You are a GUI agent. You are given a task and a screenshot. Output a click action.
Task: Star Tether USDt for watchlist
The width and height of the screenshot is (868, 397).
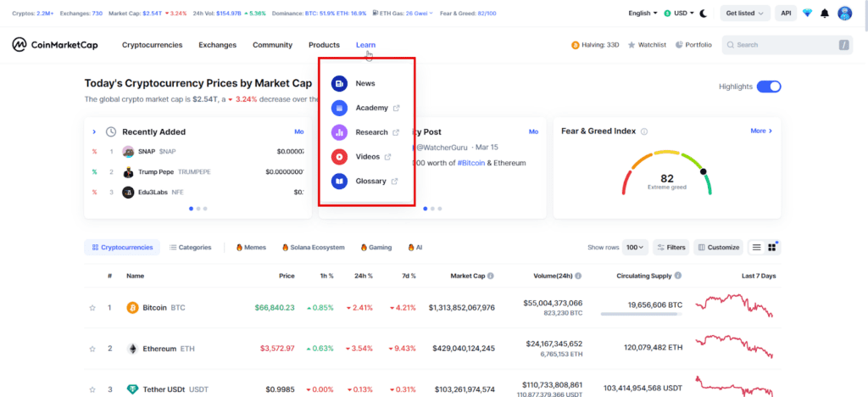[x=92, y=390]
